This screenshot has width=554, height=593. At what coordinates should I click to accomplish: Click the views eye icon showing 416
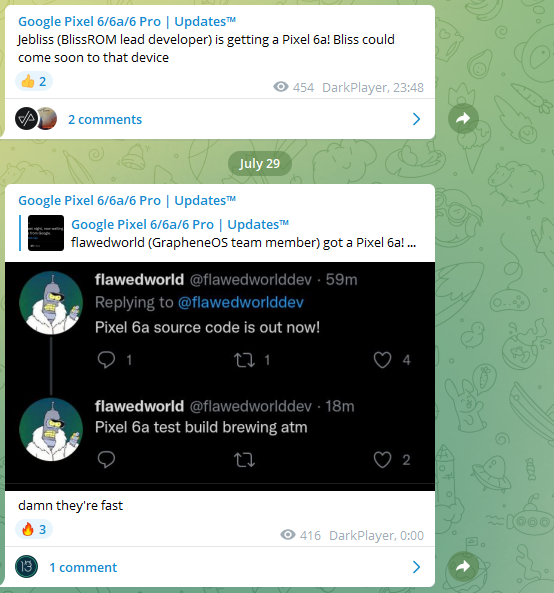288,535
